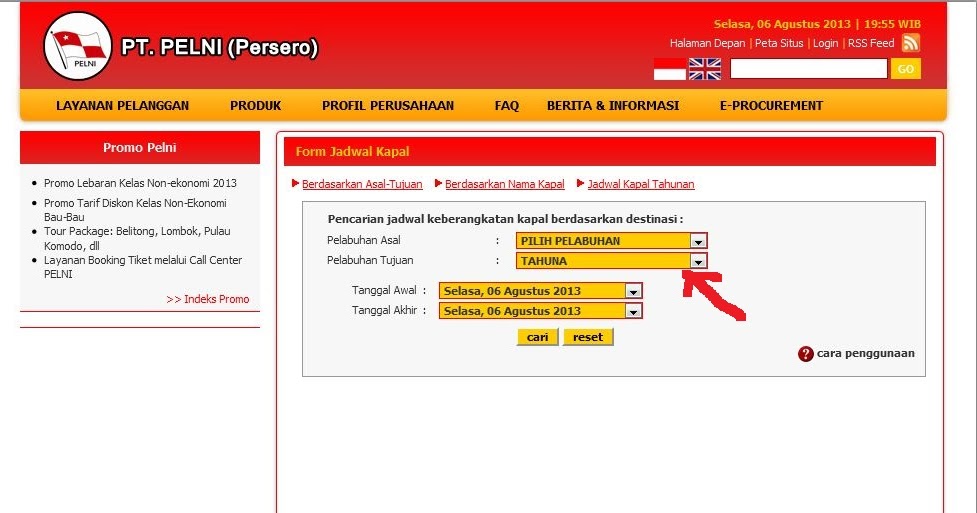The height and width of the screenshot is (513, 977).
Task: Click the reset button
Action: pyautogui.click(x=588, y=337)
